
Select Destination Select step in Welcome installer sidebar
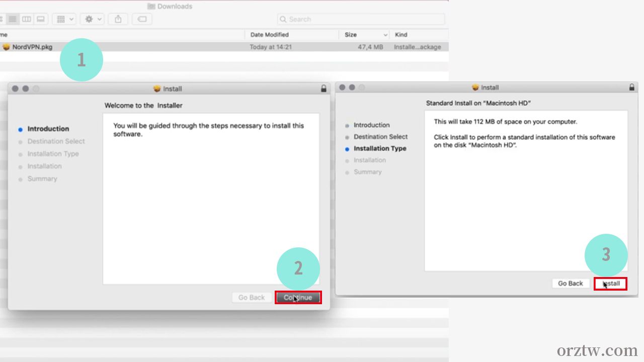pos(56,141)
